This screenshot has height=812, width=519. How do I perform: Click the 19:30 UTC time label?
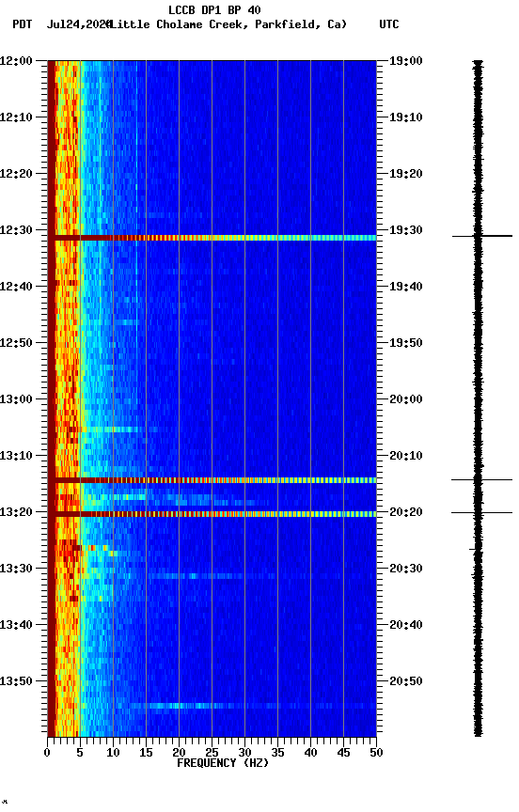pyautogui.click(x=406, y=230)
